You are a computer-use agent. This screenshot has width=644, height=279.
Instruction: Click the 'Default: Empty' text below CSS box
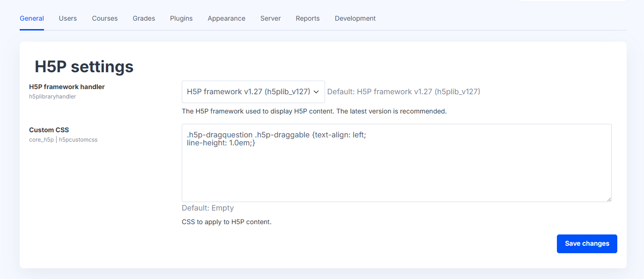pos(208,208)
